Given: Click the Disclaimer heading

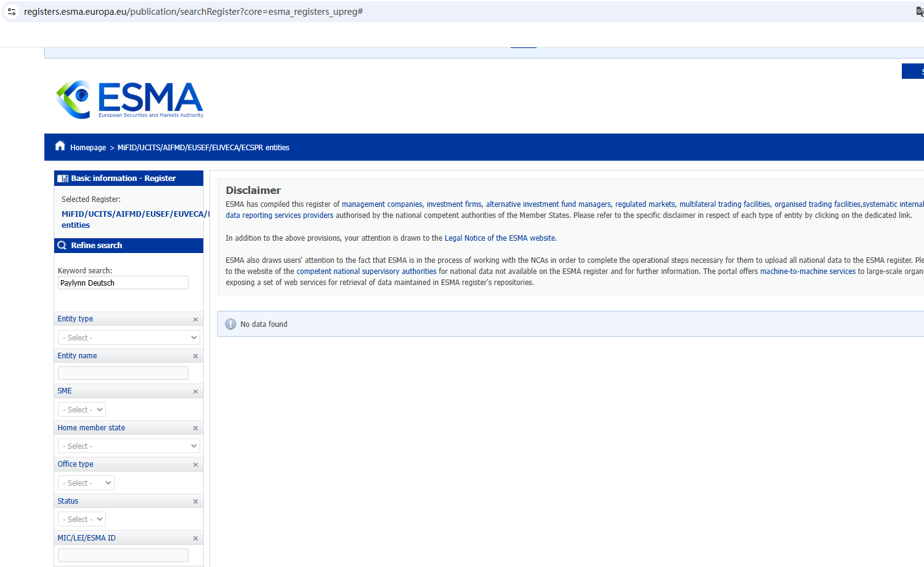Looking at the screenshot, I should point(253,190).
